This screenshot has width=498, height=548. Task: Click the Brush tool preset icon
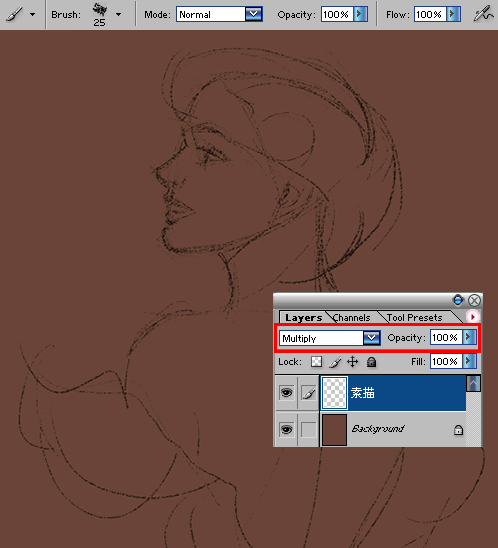14,14
